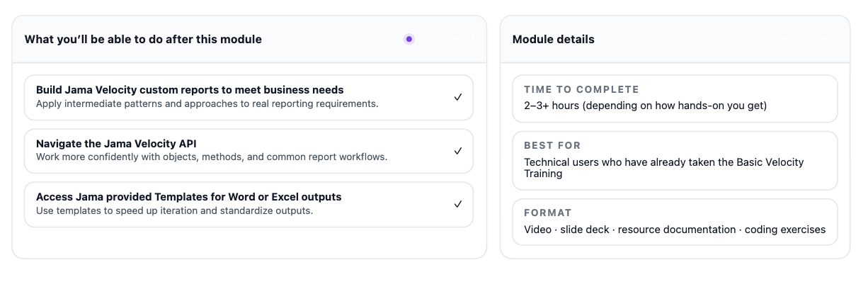Click the TIME TO COMPLETE label
Image resolution: width=868 pixels, height=282 pixels.
pyautogui.click(x=581, y=90)
